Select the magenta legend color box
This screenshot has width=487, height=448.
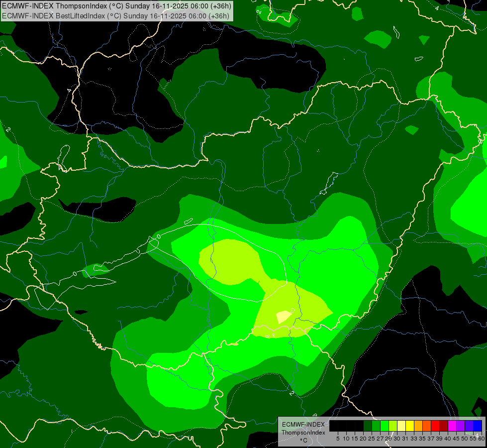click(452, 426)
